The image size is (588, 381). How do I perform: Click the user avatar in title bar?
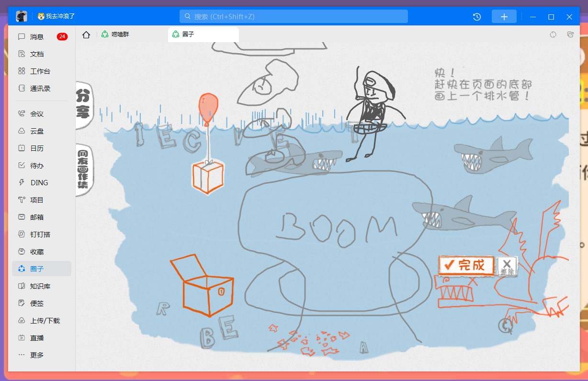coord(22,16)
